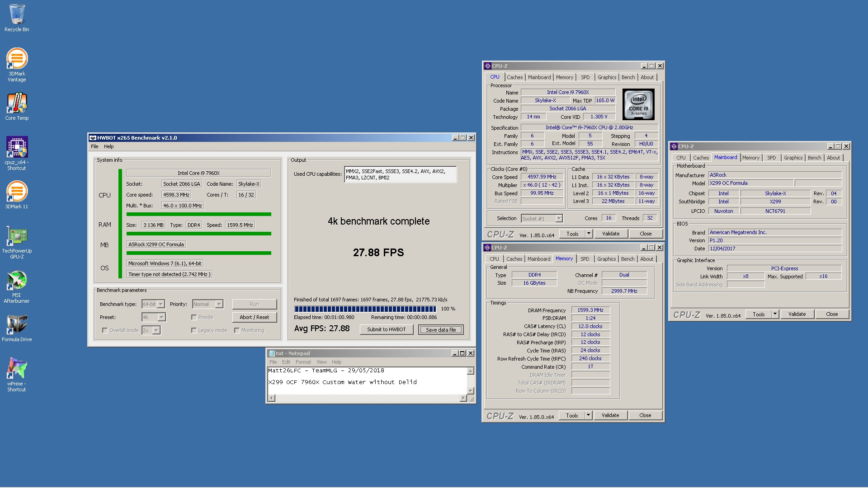The image size is (868, 488).
Task: Expand Tools arrow in CPU-Z Memory window
Action: pos(588,415)
